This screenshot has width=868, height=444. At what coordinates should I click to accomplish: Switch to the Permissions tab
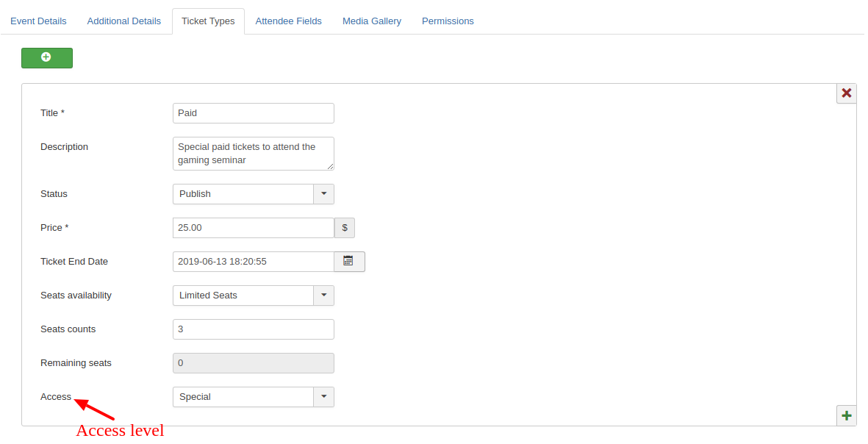pos(448,21)
